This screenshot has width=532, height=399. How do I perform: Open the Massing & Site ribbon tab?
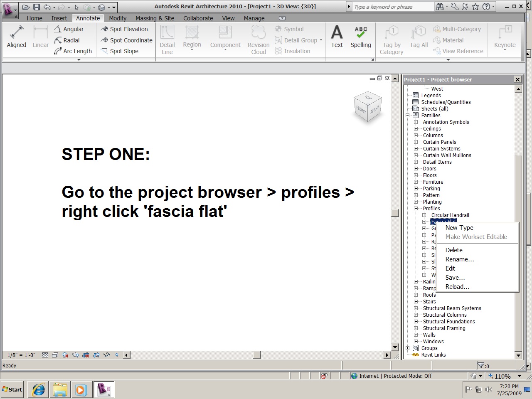pos(155,18)
